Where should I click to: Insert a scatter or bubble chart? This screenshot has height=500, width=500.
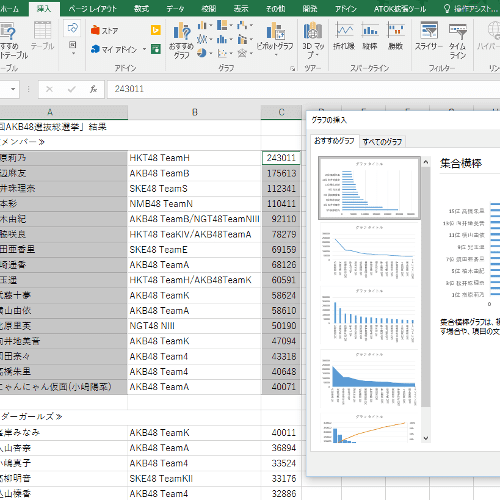222,53
